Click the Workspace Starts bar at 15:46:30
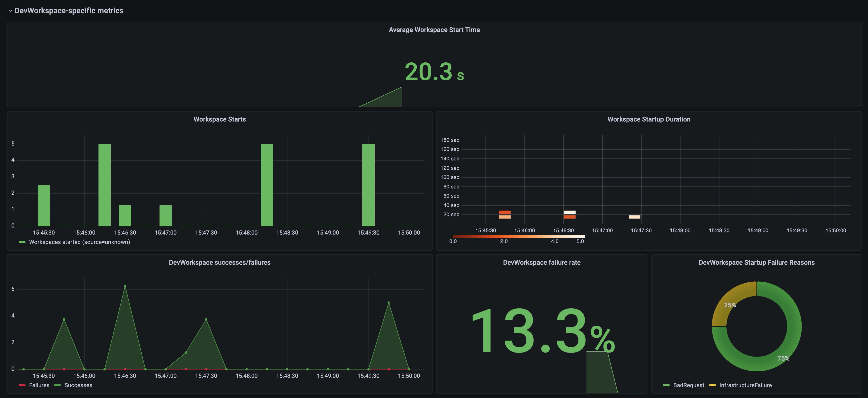Viewport: 868px width, 398px height. click(125, 216)
